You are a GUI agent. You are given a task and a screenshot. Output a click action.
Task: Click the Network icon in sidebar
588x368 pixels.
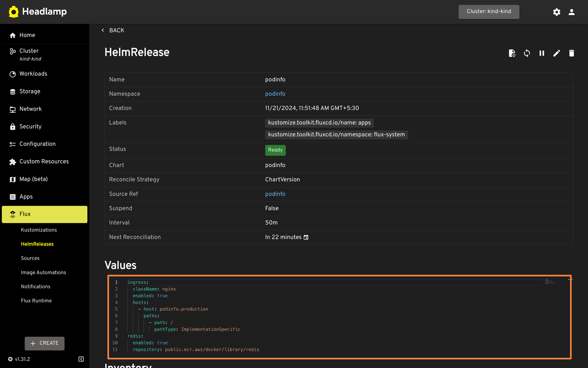click(x=13, y=110)
